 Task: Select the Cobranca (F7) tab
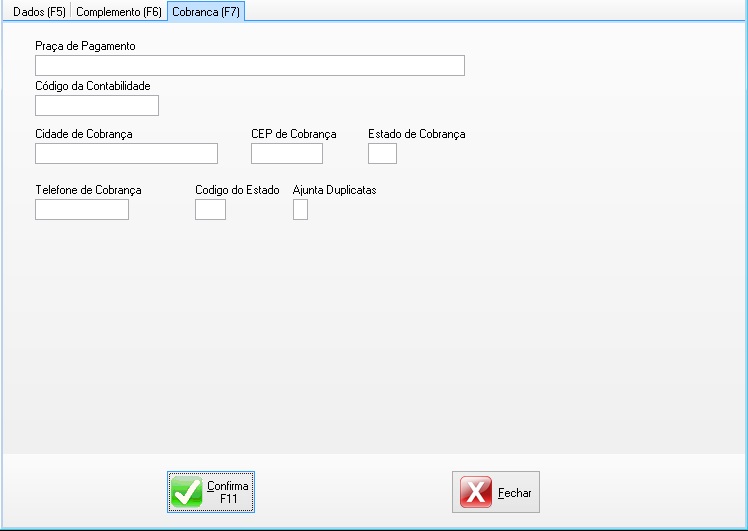pyautogui.click(x=205, y=11)
